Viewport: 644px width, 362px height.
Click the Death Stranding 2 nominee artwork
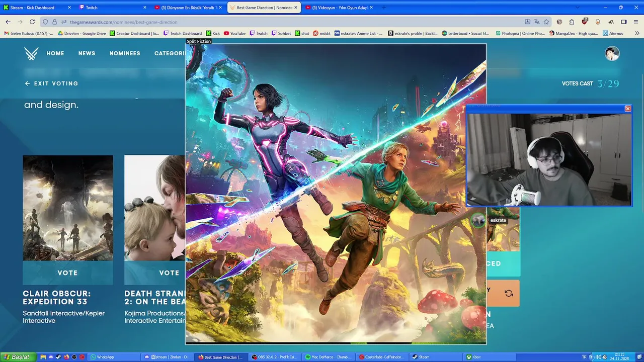click(x=155, y=208)
